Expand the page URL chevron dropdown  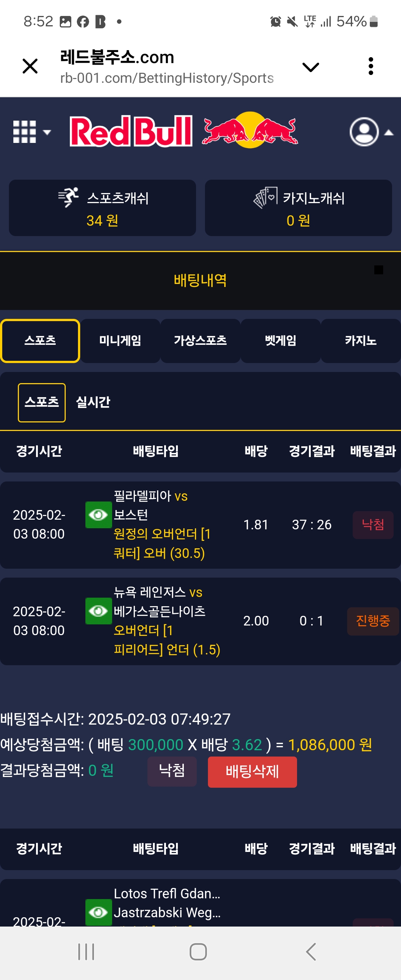tap(310, 67)
